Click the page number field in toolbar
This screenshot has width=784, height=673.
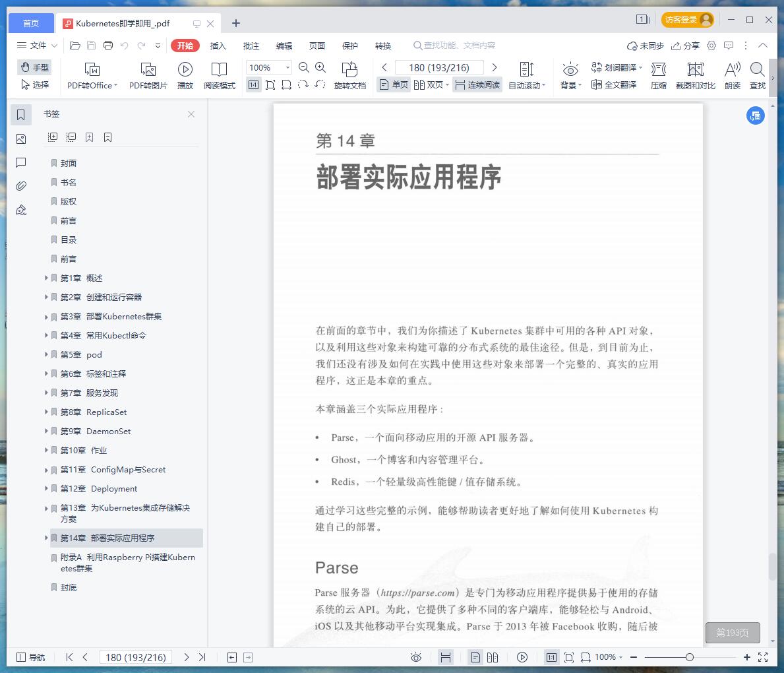[439, 67]
